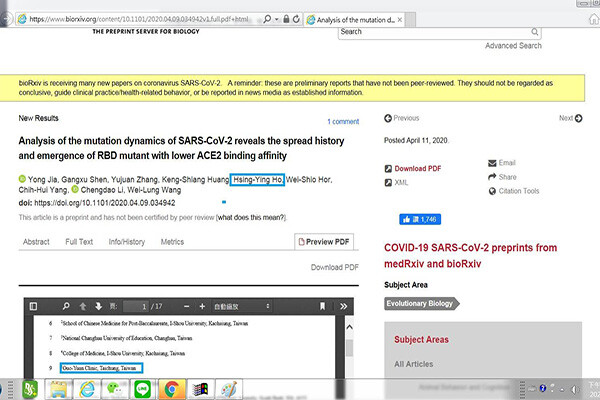Toggle the PDF viewer sidebar icon
Screen dimensions: 600x400
33,306
